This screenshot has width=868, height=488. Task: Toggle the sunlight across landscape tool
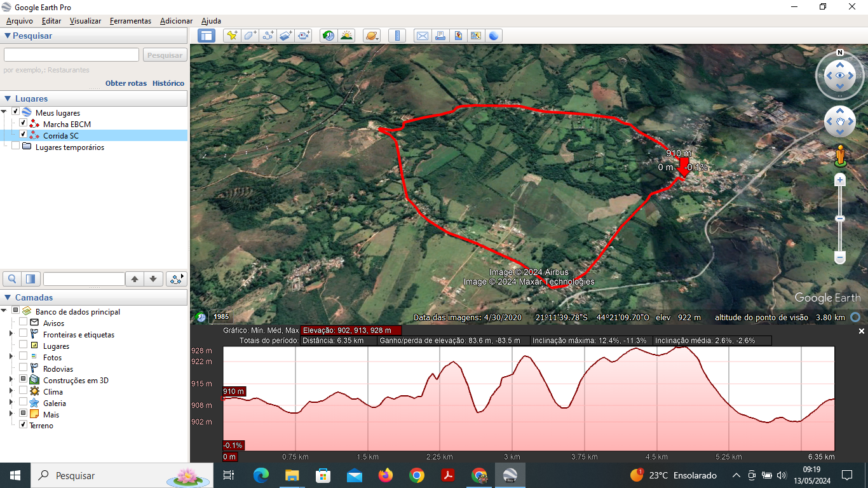pos(347,36)
